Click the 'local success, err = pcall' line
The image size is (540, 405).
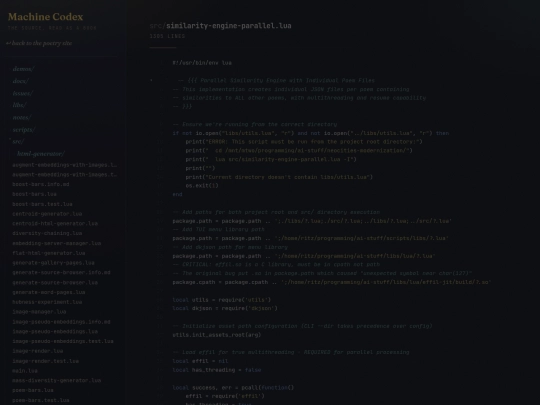(233, 387)
